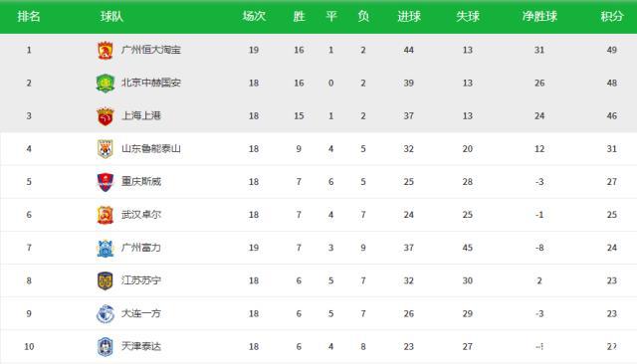637x364 pixels.
Task: Open the 上海上港 team name link
Action: pos(141,116)
